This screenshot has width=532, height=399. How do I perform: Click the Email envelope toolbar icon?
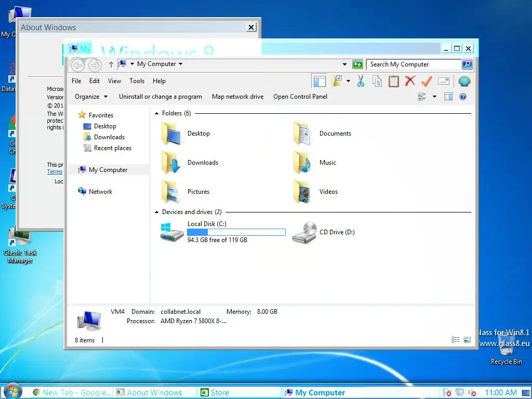tap(444, 81)
